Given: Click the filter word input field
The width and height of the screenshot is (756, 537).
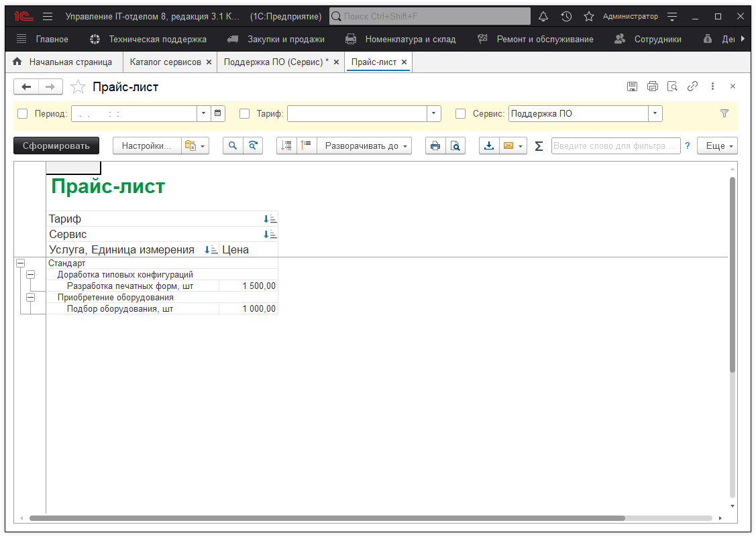Looking at the screenshot, I should coord(615,145).
